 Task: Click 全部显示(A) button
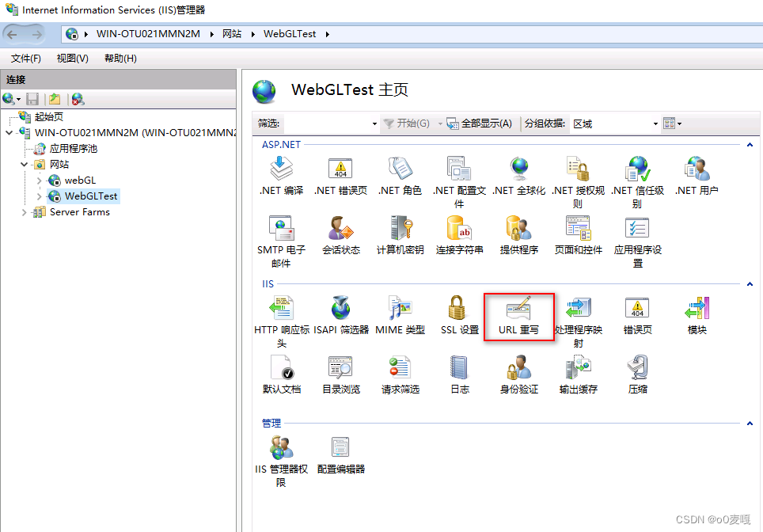click(x=480, y=123)
